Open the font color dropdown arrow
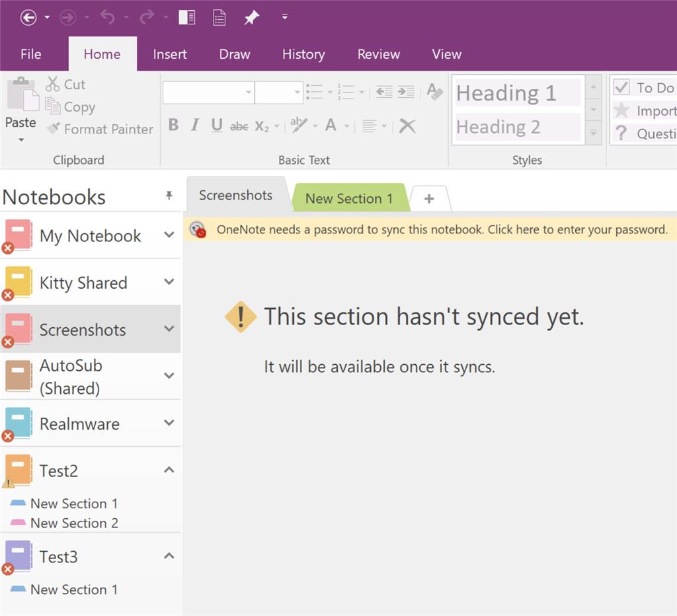The height and width of the screenshot is (616, 677). click(347, 126)
